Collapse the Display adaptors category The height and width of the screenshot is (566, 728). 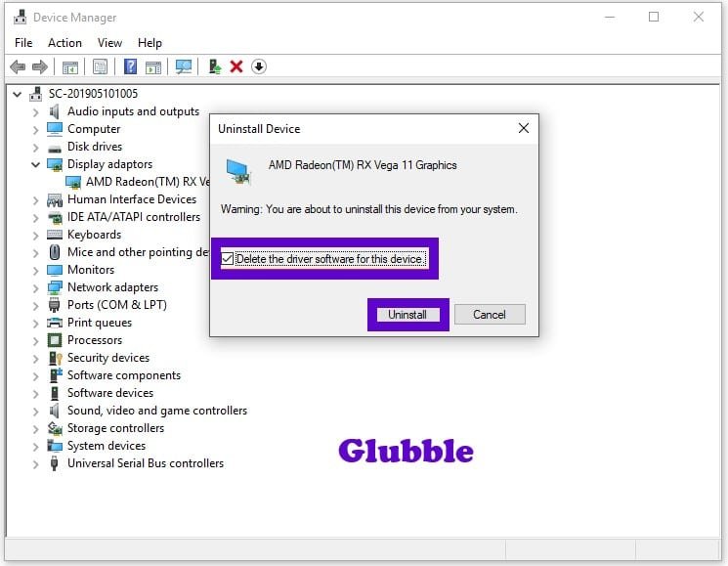click(x=36, y=165)
